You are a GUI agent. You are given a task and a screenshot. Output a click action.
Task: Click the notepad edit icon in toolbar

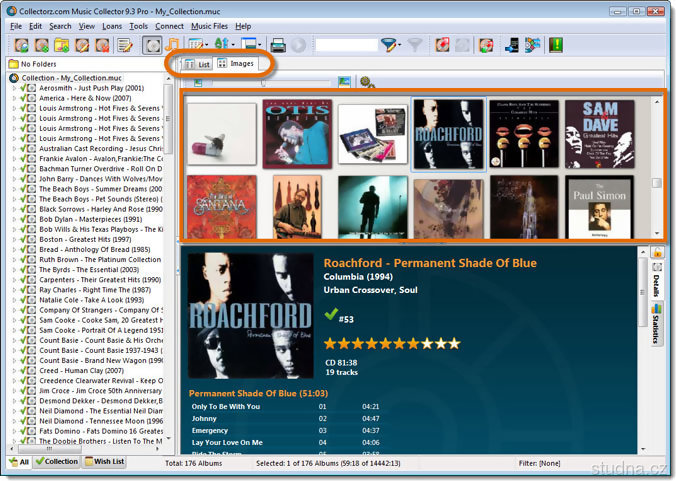tap(125, 45)
